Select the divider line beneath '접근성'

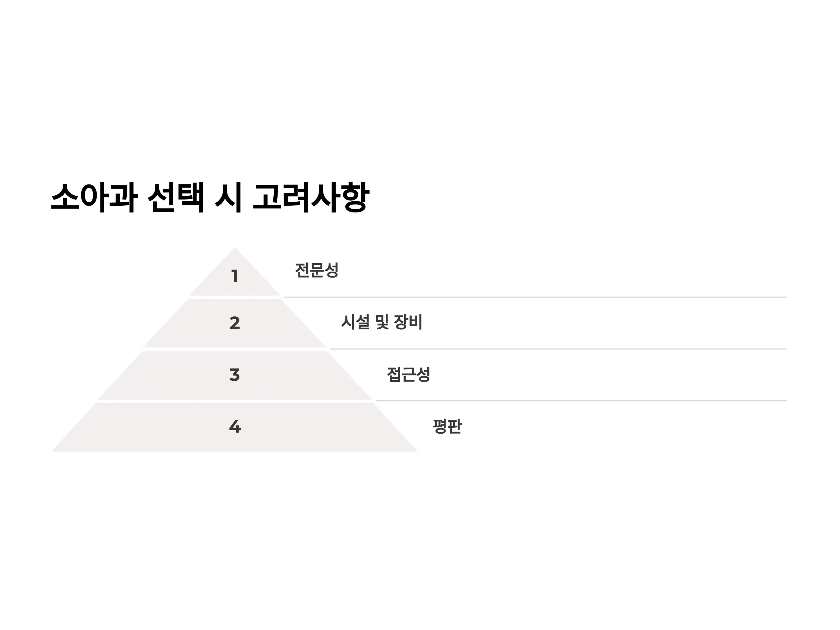[581, 401]
